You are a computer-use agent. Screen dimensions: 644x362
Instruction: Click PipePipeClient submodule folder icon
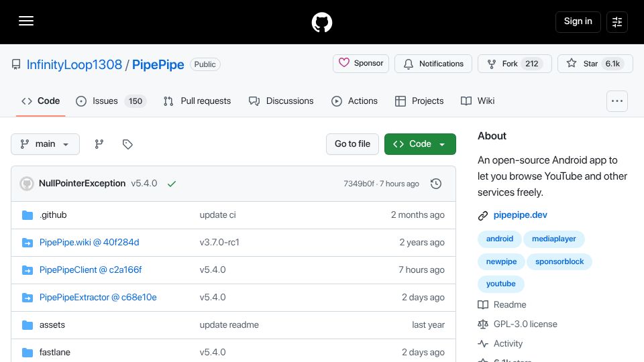click(x=28, y=270)
